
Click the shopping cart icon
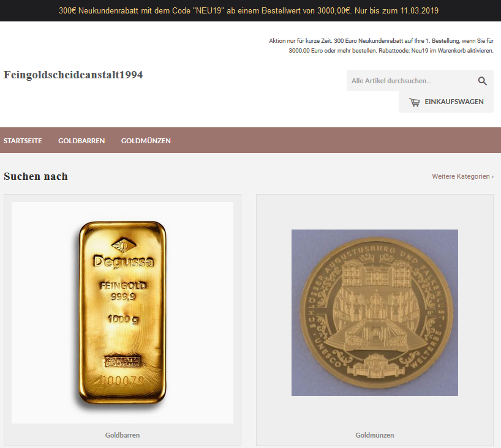point(415,102)
